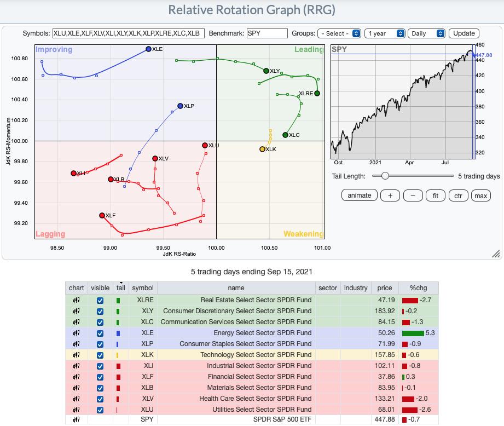The width and height of the screenshot is (504, 426).
Task: Click the XLC tail toggle marker
Action: pos(118,323)
